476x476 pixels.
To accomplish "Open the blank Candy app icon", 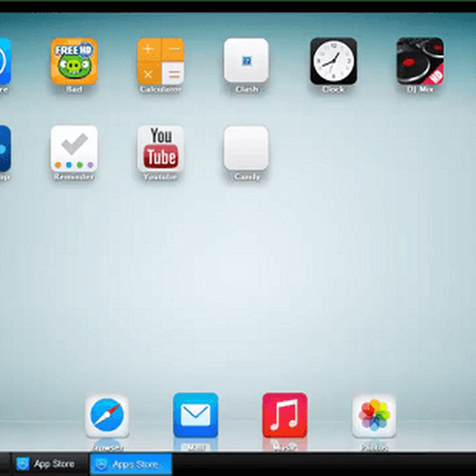I will (x=246, y=148).
